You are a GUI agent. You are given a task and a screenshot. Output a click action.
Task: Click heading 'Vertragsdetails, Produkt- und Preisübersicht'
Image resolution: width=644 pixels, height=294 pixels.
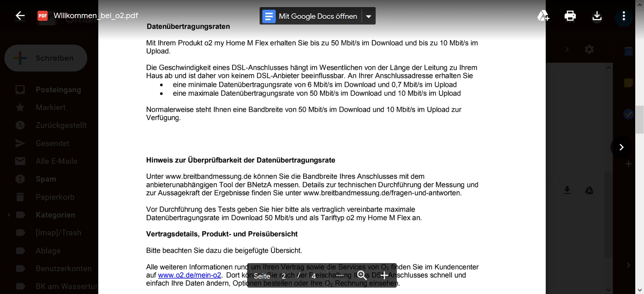click(222, 234)
